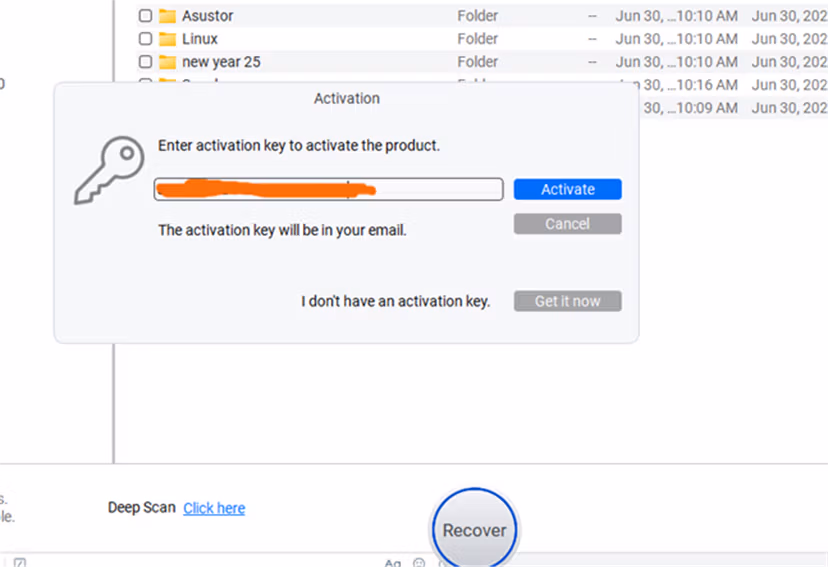Check the Linux folder checkbox

click(145, 39)
